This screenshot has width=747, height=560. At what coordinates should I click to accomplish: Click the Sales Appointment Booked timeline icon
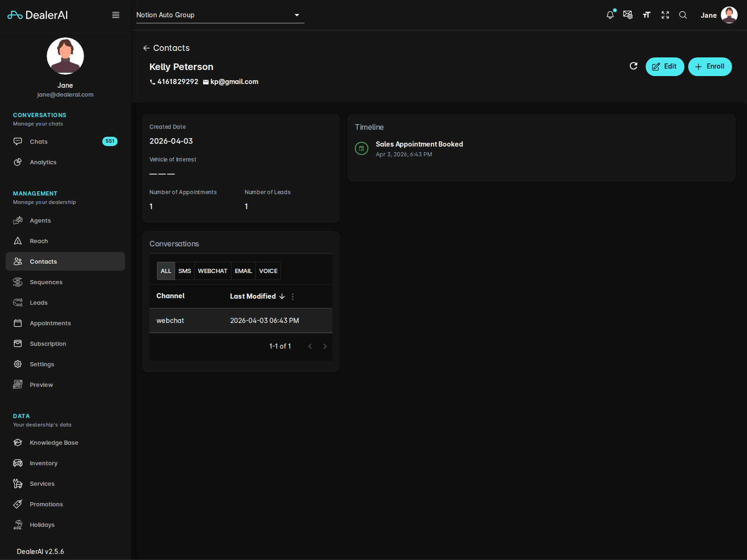tap(361, 148)
